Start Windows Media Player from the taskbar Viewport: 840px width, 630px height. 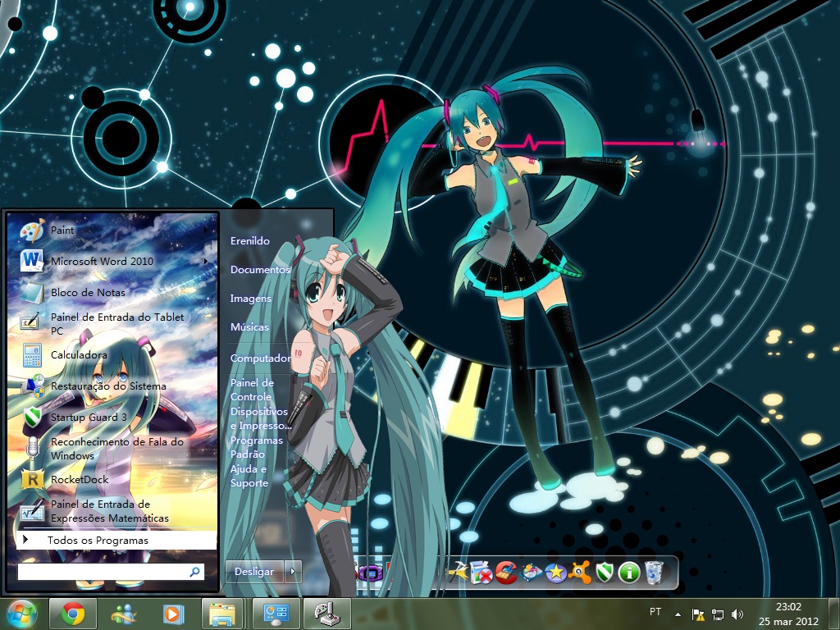click(172, 613)
